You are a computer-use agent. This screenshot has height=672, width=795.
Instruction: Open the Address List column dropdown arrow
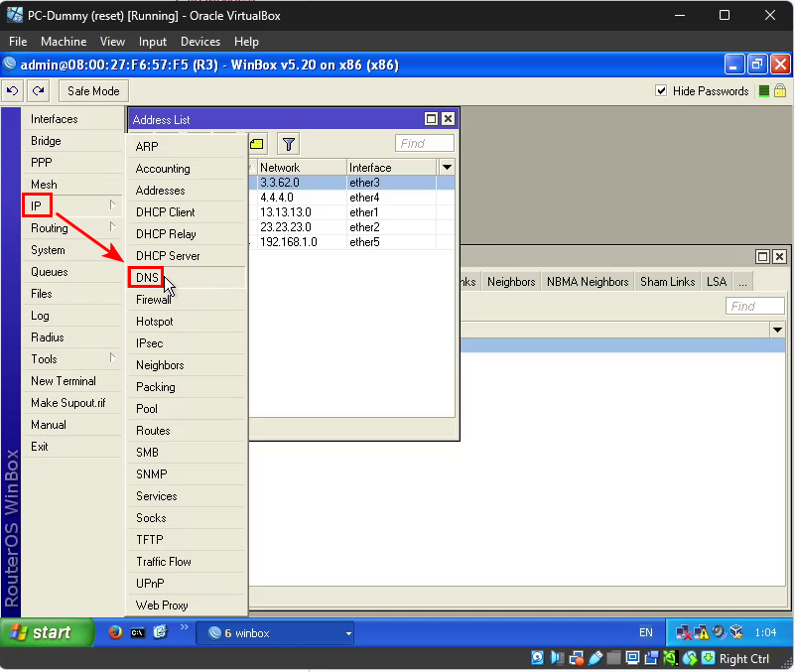point(448,168)
